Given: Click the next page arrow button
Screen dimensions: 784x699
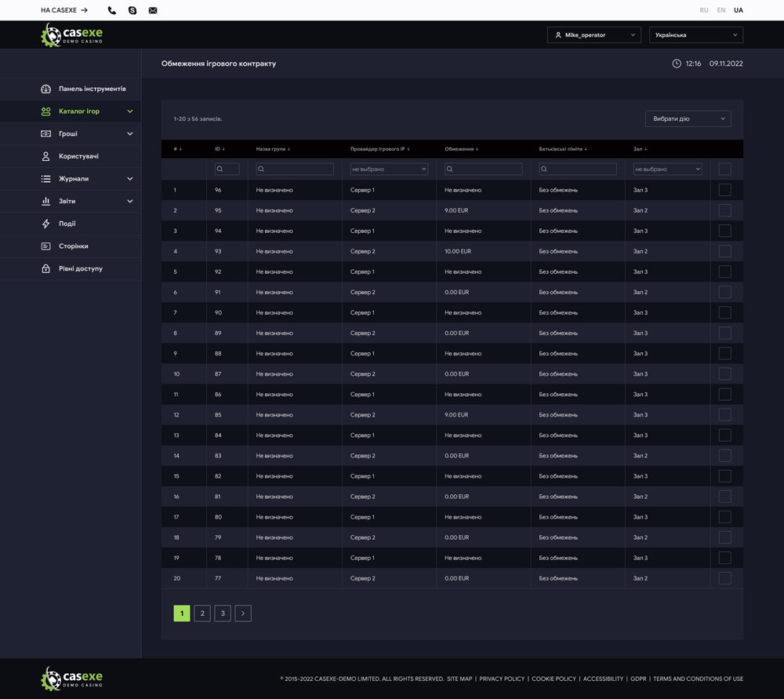Looking at the screenshot, I should coord(243,613).
